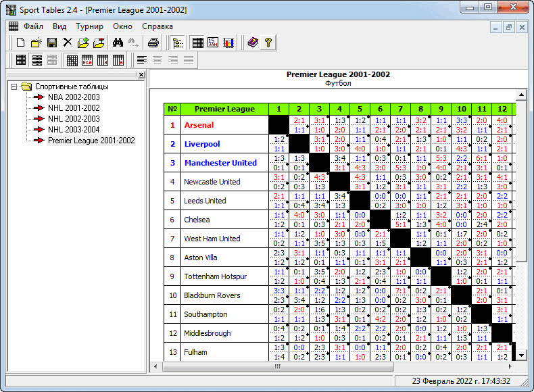Click the horizontal scrollbar left arrow

point(155,367)
